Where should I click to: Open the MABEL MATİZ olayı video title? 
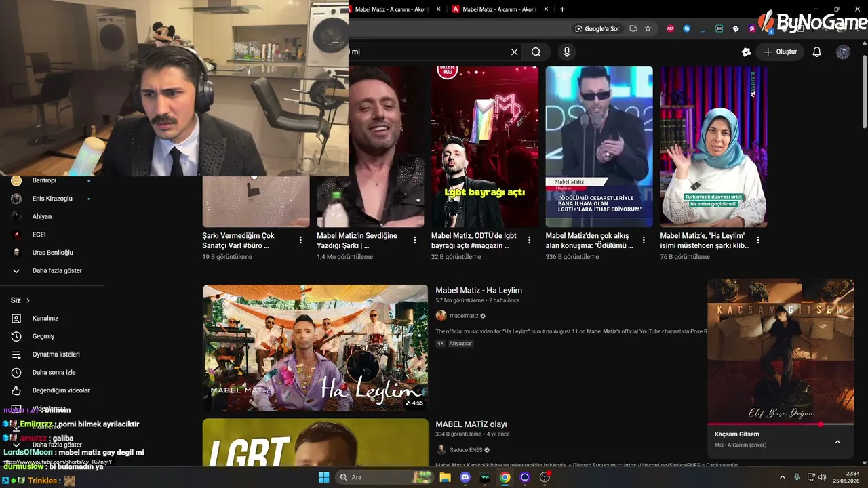[471, 424]
